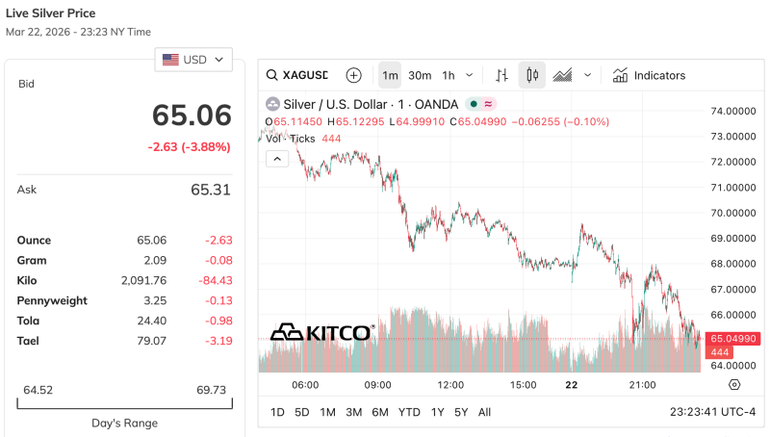The width and height of the screenshot is (770, 437).
Task: Toggle the 1m interval button
Action: pyautogui.click(x=390, y=75)
